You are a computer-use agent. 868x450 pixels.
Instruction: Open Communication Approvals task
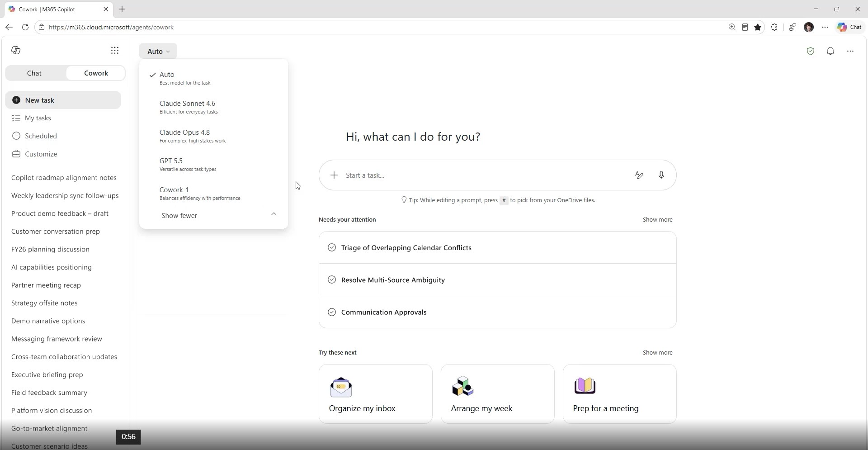pyautogui.click(x=498, y=312)
